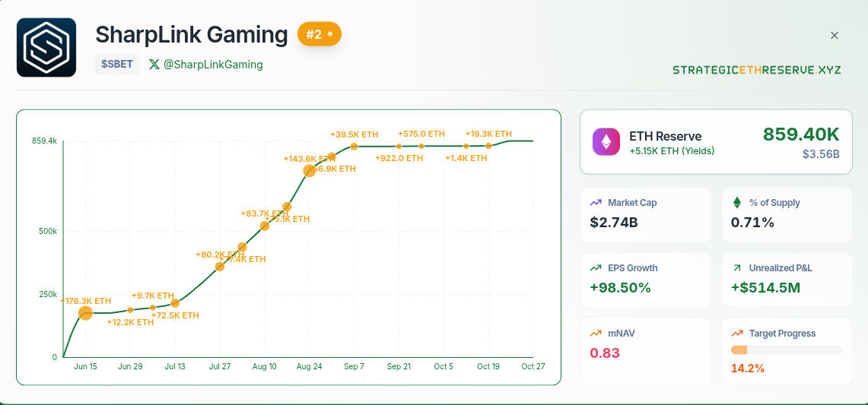Select the +176.3K ETH chart marker

click(x=85, y=313)
